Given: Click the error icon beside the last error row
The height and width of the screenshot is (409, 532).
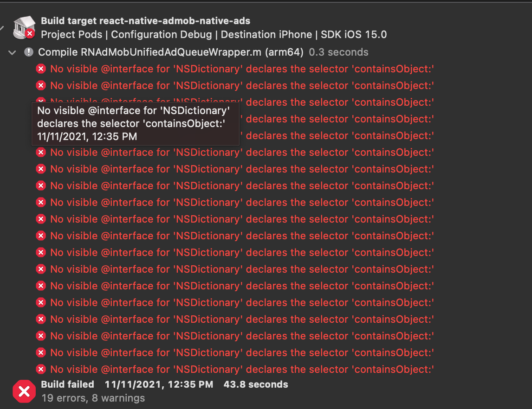Looking at the screenshot, I should pyautogui.click(x=41, y=369).
